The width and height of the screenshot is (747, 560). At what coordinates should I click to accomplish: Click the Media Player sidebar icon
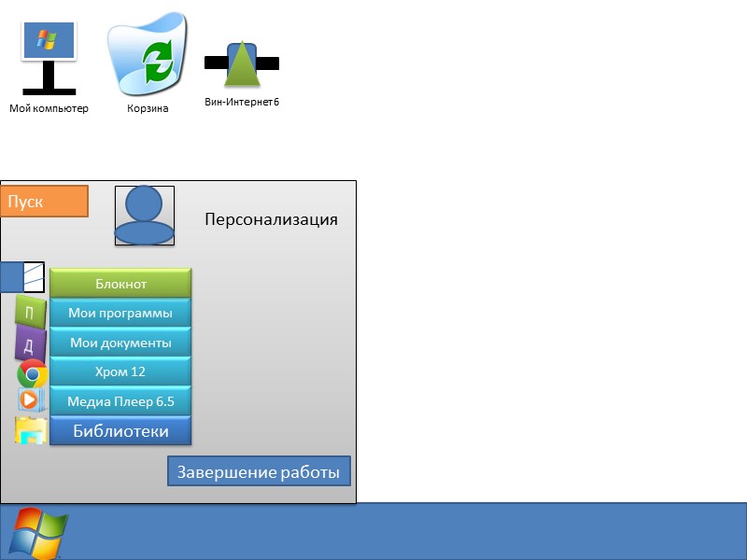pyautogui.click(x=31, y=401)
